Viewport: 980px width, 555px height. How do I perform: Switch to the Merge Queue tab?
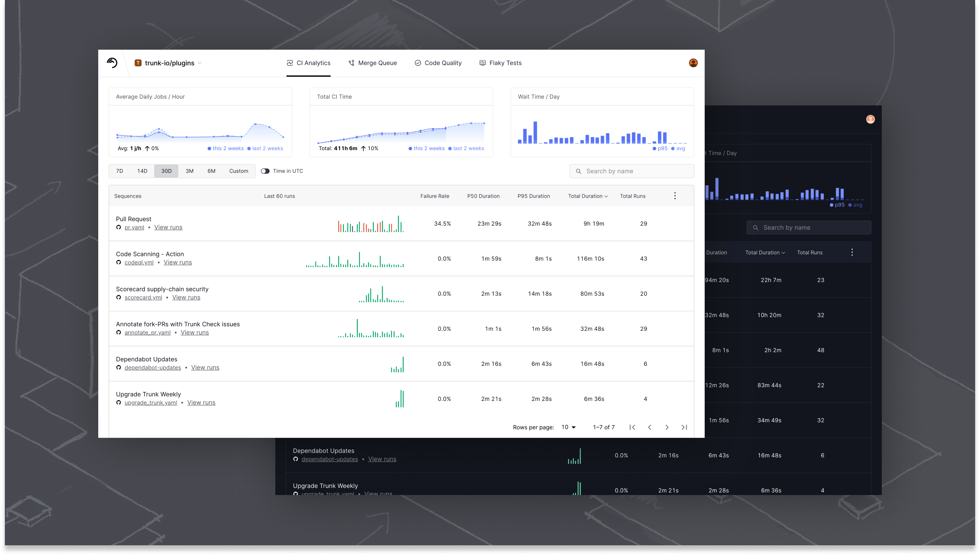(373, 63)
